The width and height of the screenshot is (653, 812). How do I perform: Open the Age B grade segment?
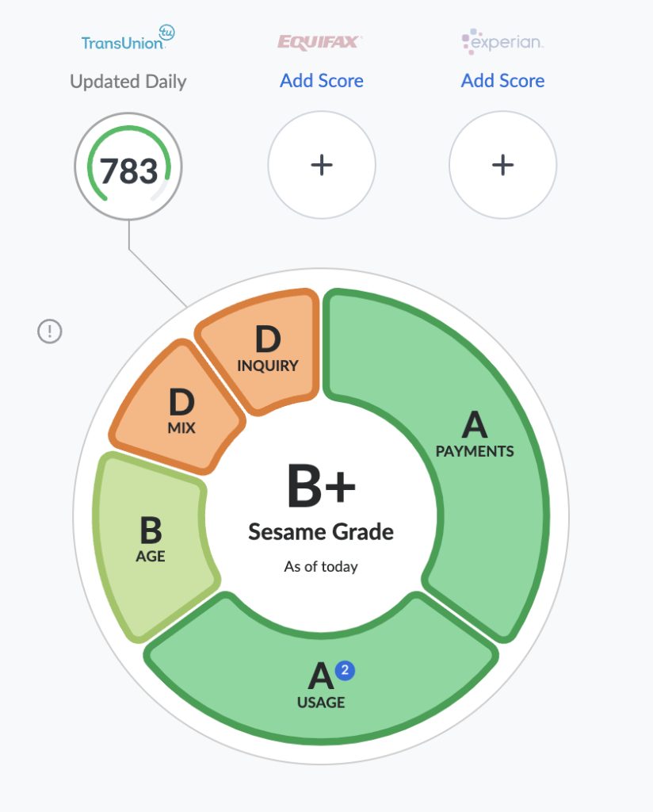pyautogui.click(x=151, y=539)
